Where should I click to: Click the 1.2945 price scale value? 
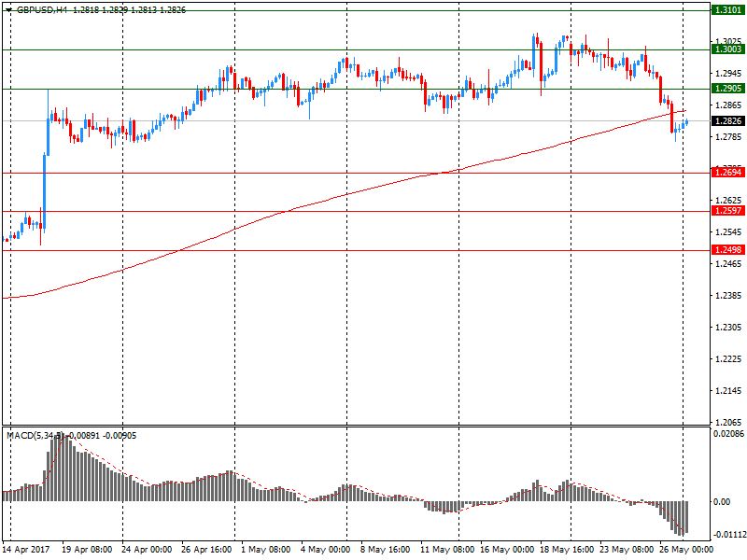pyautogui.click(x=729, y=74)
